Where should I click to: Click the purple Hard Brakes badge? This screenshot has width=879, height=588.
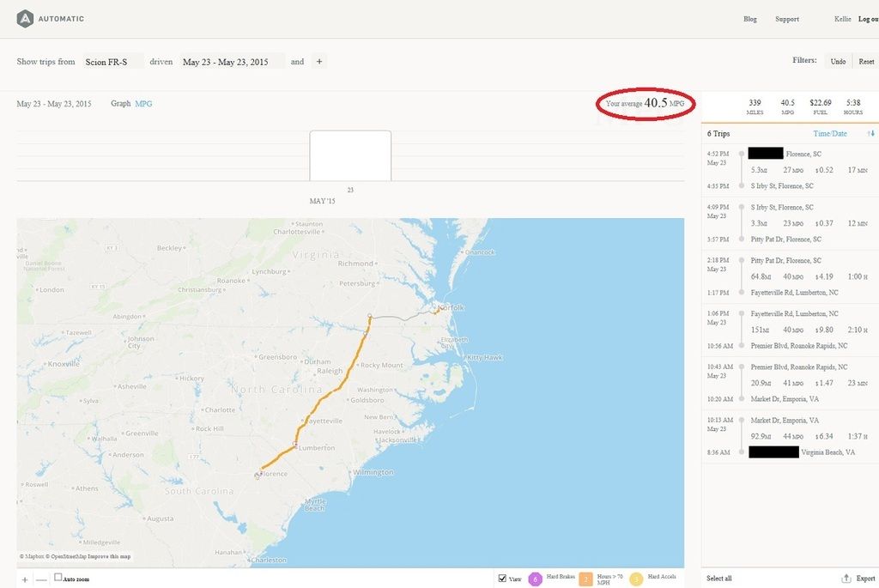pos(536,579)
